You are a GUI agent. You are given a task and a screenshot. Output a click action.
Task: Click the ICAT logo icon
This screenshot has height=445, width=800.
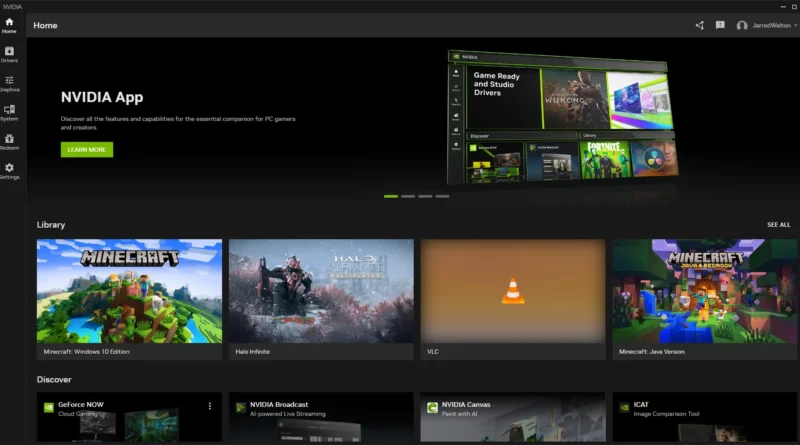(x=624, y=407)
